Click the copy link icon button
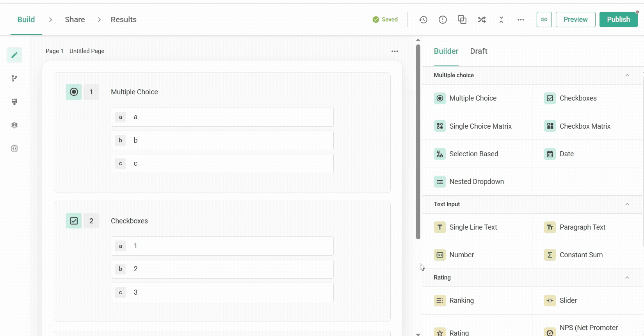Image resolution: width=644 pixels, height=336 pixels. click(x=544, y=19)
